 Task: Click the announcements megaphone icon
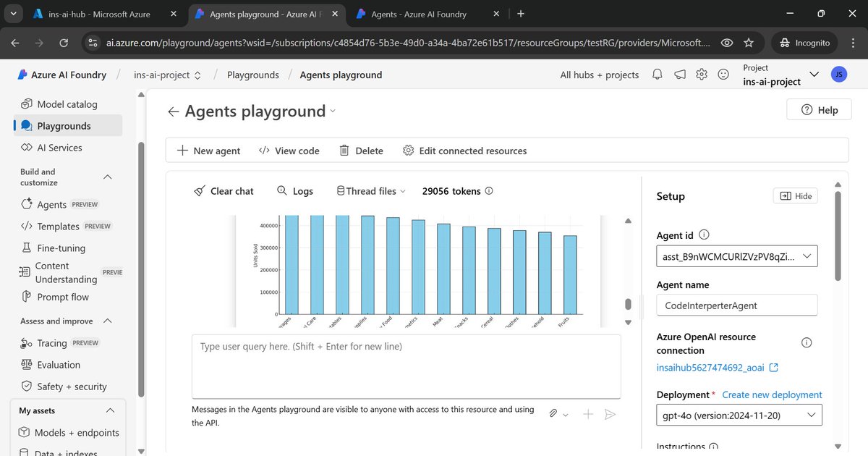coord(679,75)
